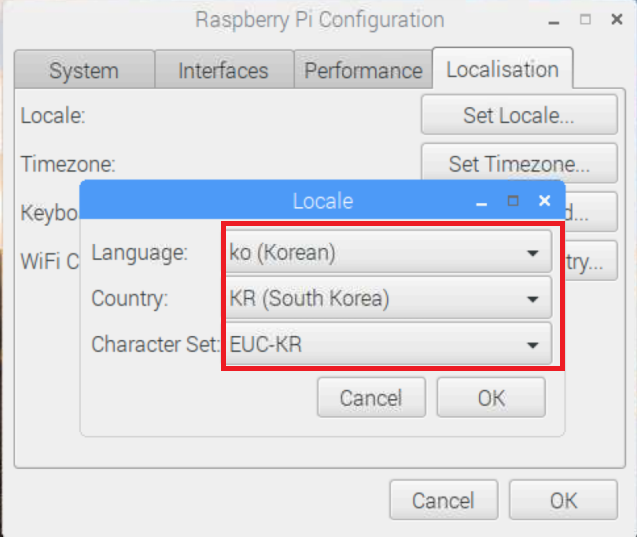Click the Language: label
Screen dimensions: 637x537
(139, 253)
